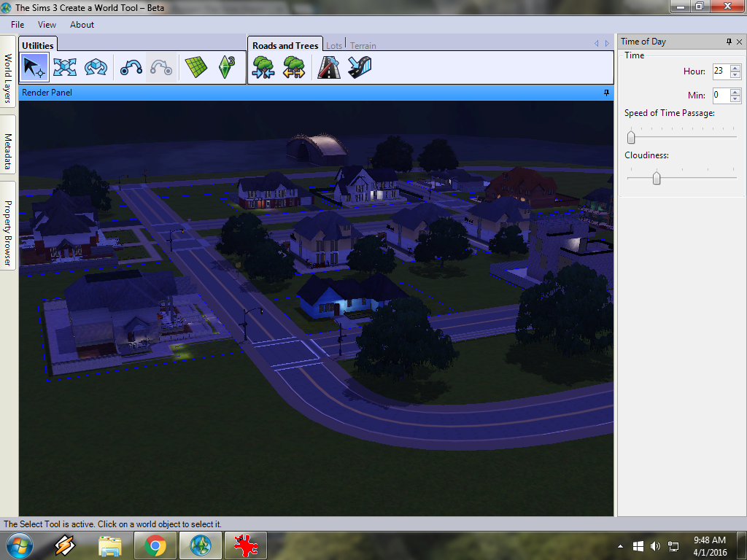The width and height of the screenshot is (747, 560).
Task: Pin the Time of Day panel
Action: [x=729, y=42]
